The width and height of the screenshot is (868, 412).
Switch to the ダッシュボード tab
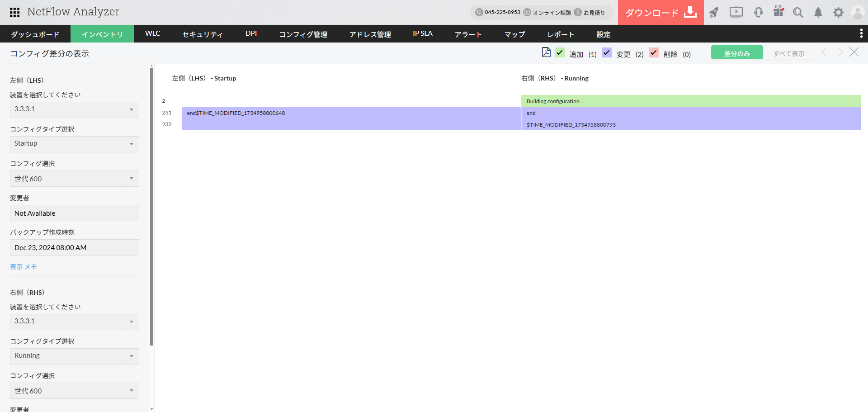click(x=35, y=34)
